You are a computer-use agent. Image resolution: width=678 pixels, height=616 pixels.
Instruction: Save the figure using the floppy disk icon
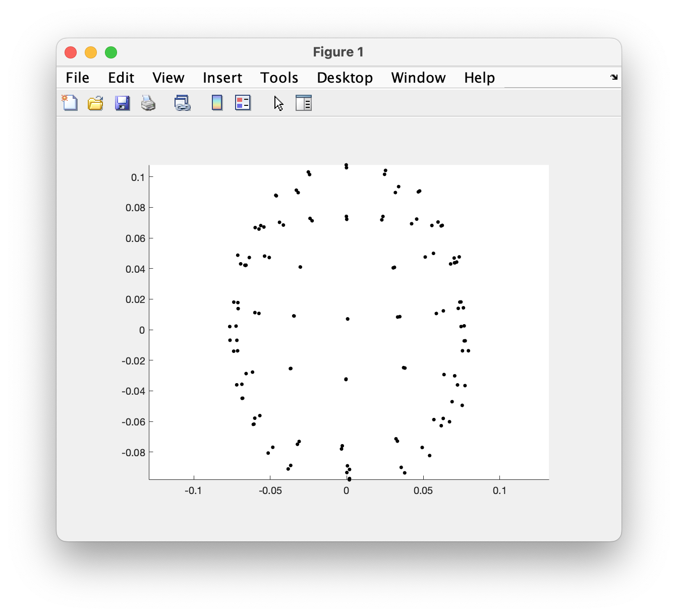[x=122, y=102]
